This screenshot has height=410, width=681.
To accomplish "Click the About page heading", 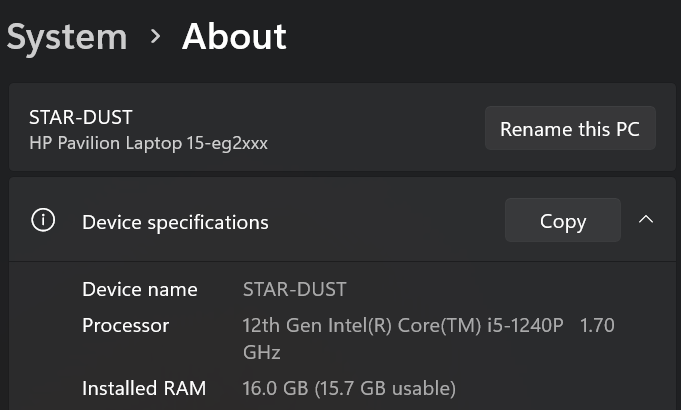I will (234, 37).
